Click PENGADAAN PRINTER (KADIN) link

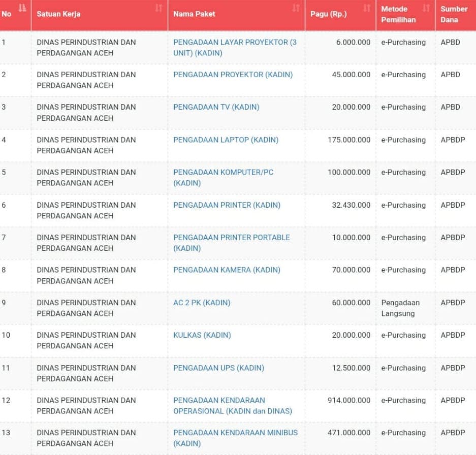pos(227,205)
